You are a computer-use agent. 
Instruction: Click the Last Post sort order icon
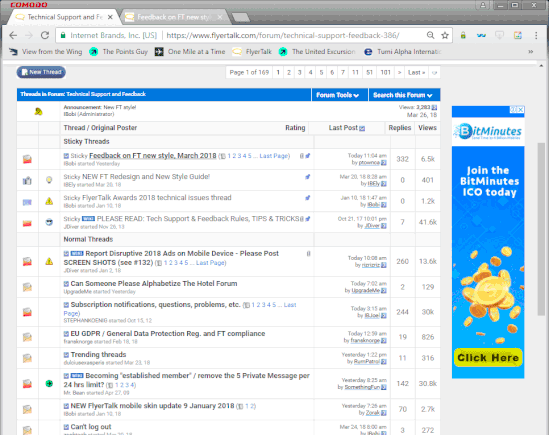pyautogui.click(x=362, y=129)
